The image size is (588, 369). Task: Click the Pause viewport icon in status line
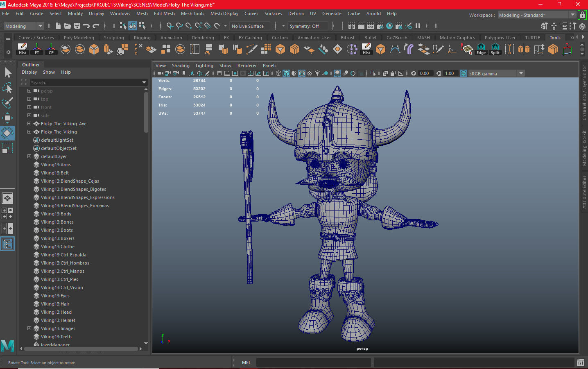(418, 26)
